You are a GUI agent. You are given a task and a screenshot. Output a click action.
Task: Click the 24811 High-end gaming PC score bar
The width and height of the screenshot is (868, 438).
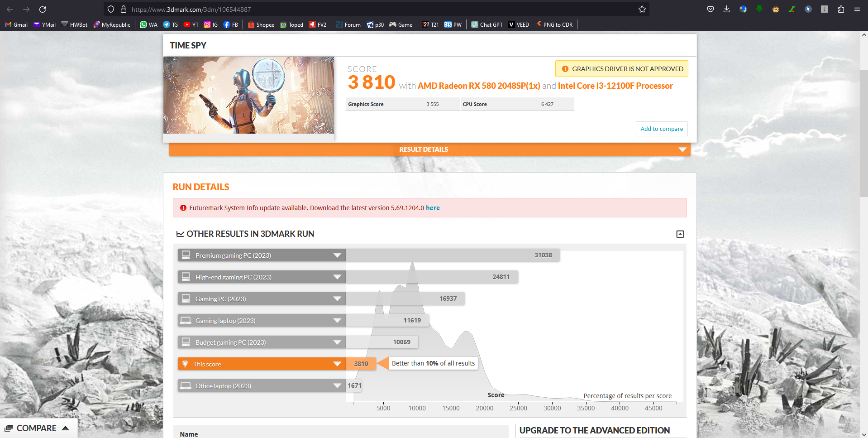(432, 277)
